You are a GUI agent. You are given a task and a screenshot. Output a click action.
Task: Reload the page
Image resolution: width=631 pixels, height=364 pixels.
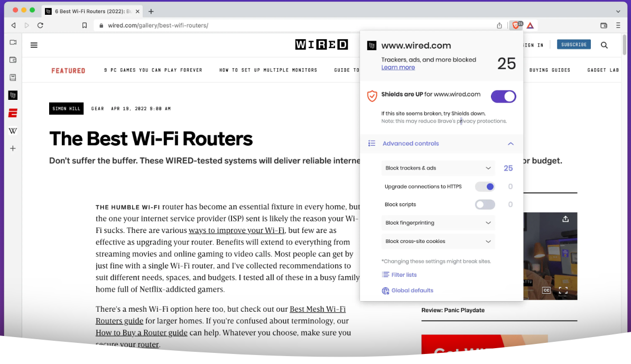click(x=40, y=25)
